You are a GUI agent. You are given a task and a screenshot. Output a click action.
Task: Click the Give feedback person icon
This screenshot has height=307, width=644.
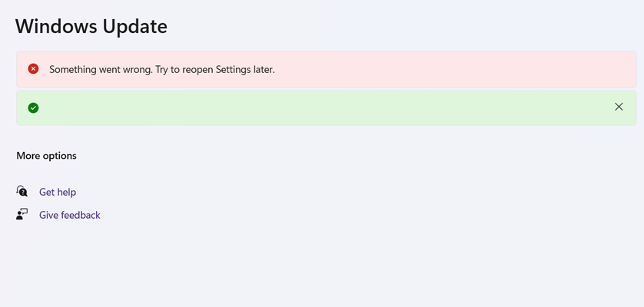[x=22, y=215]
